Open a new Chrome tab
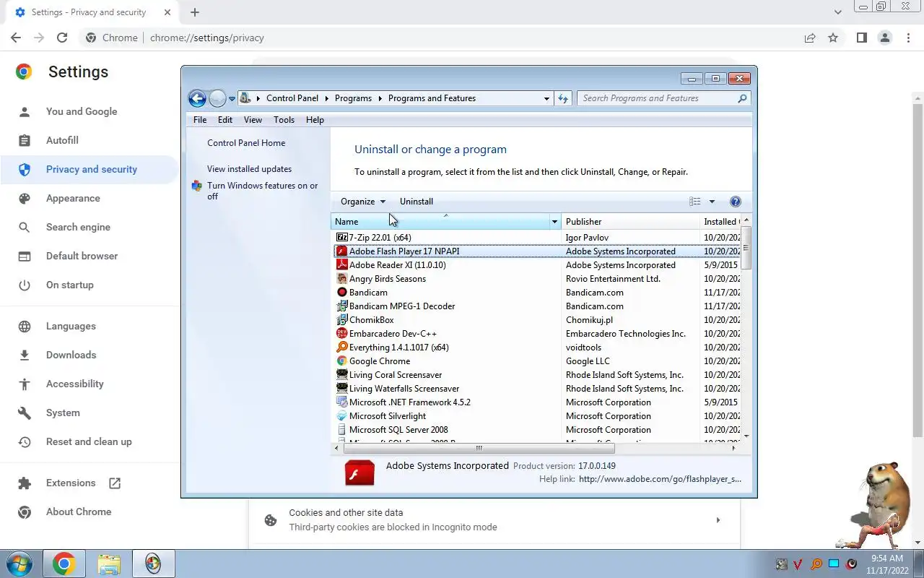The width and height of the screenshot is (924, 578). 195,12
